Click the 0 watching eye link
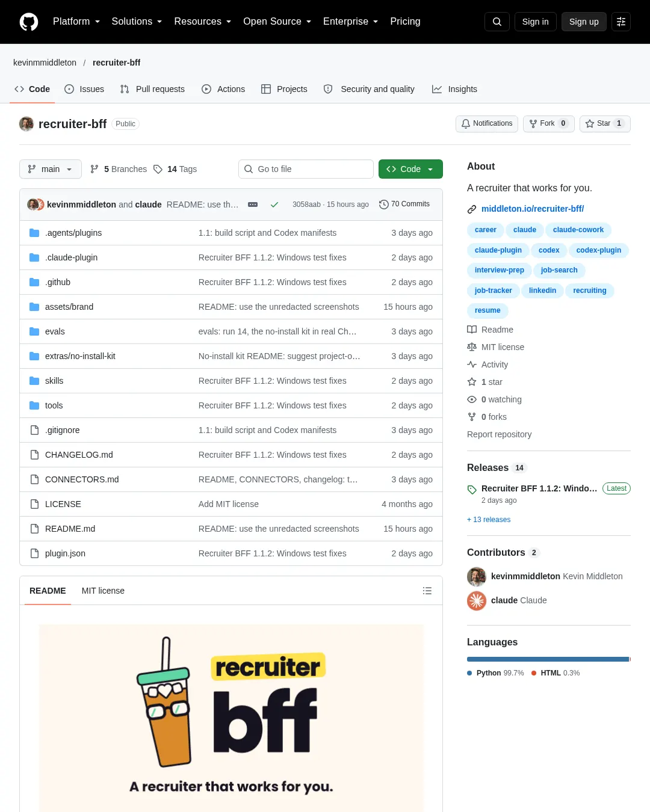The height and width of the screenshot is (812, 650). [495, 399]
